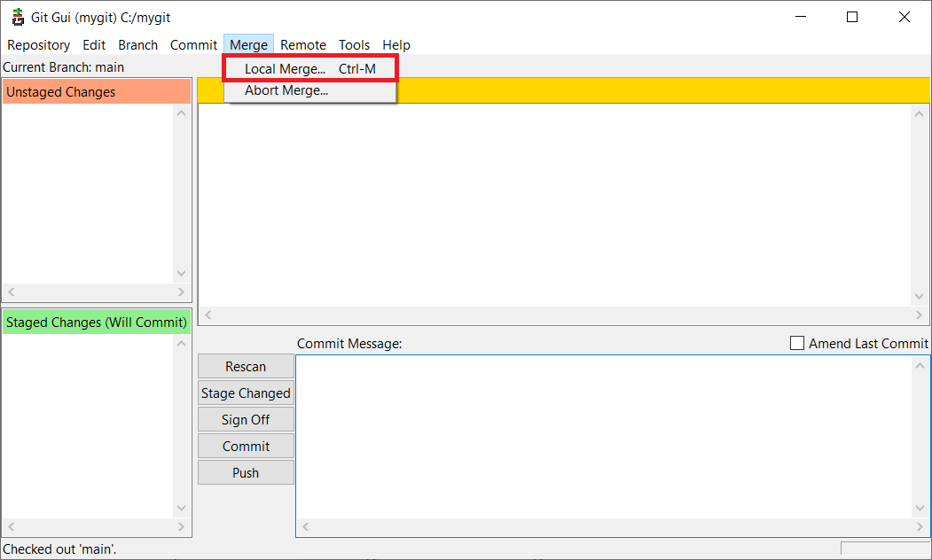
Task: Click the commit message scroll down arrow
Action: pyautogui.click(x=920, y=509)
